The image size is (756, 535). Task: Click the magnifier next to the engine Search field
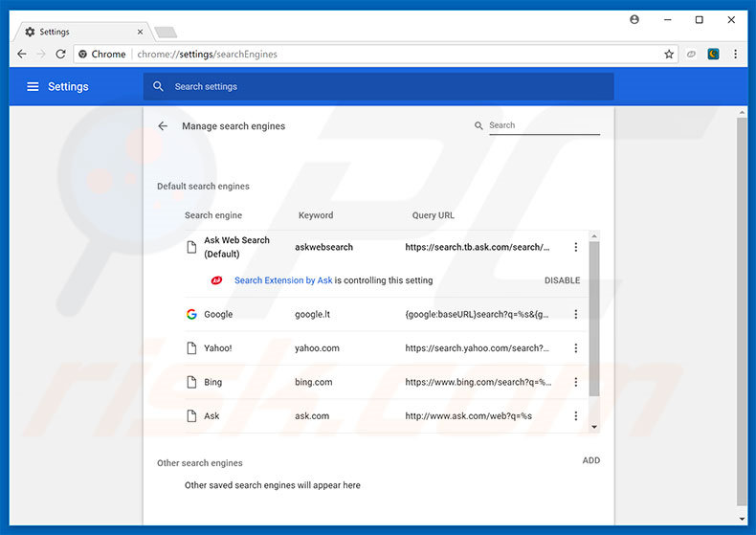pos(478,125)
